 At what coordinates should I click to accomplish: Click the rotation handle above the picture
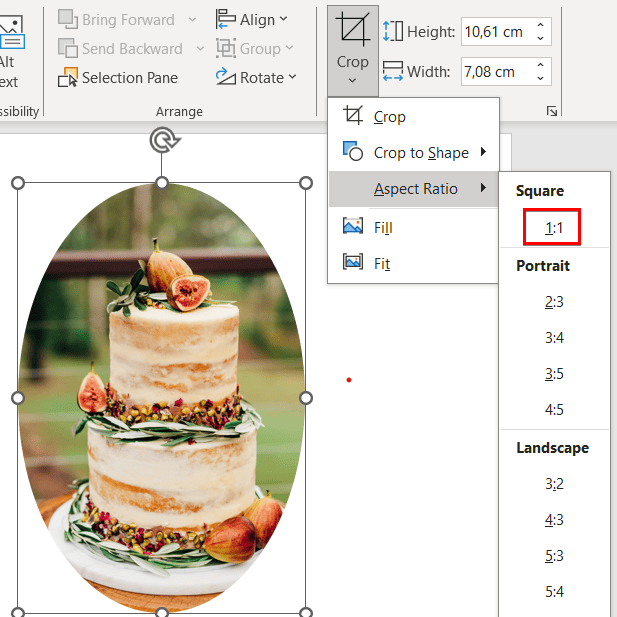pyautogui.click(x=162, y=140)
